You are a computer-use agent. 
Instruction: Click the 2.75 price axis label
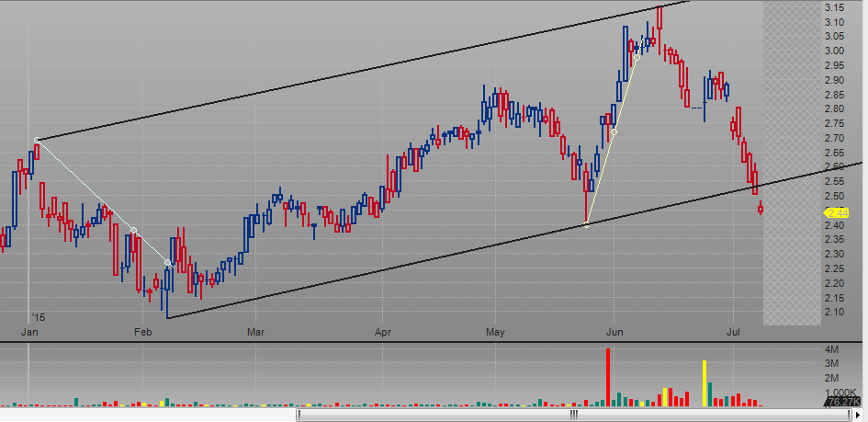[x=834, y=123]
